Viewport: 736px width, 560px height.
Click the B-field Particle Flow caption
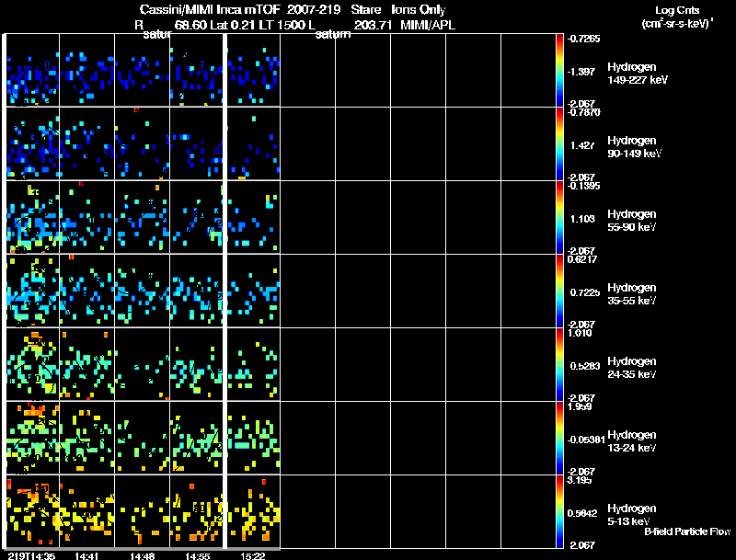coord(687,531)
